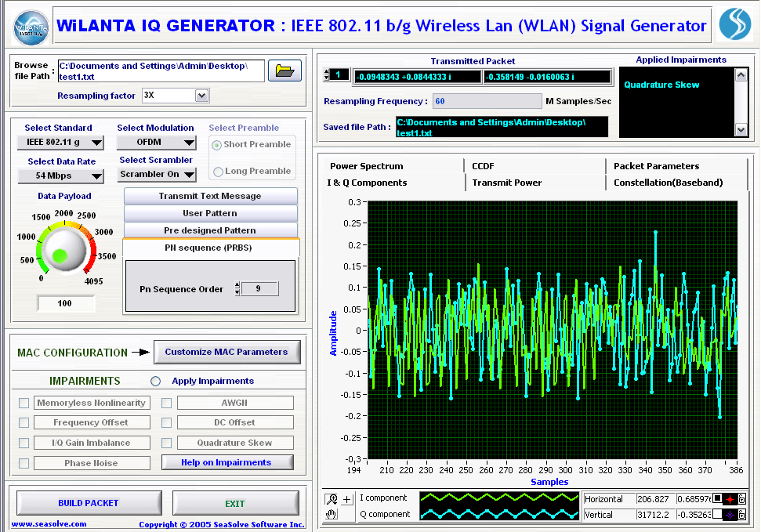Check the Frequency Offset checkbox
Image resolution: width=761 pixels, height=532 pixels.
(24, 423)
